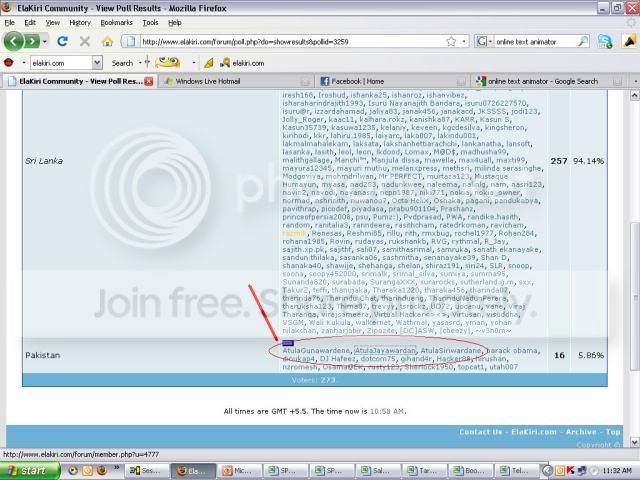Reload the current page
Screen dimensions: 640x480
62,41
